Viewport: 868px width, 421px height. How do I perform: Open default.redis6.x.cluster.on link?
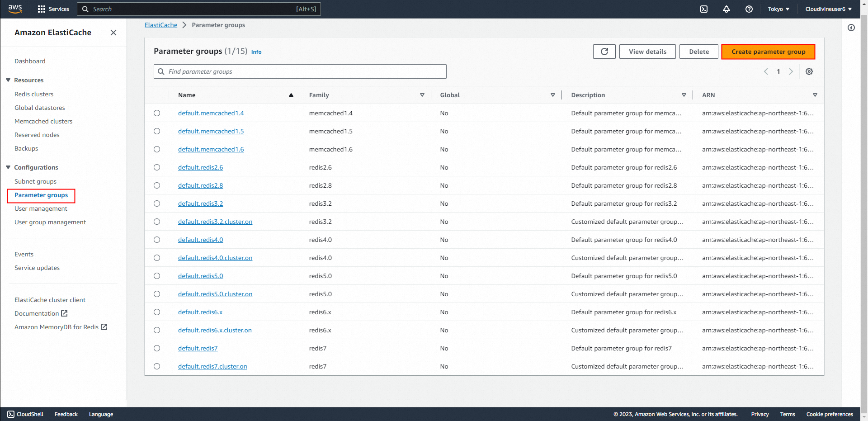coord(215,330)
